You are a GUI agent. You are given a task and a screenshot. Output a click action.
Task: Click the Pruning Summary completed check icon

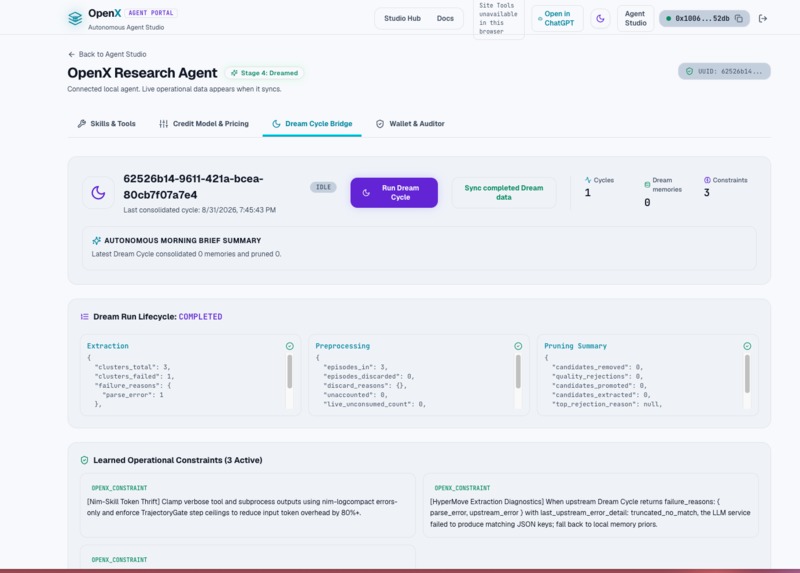tap(747, 346)
